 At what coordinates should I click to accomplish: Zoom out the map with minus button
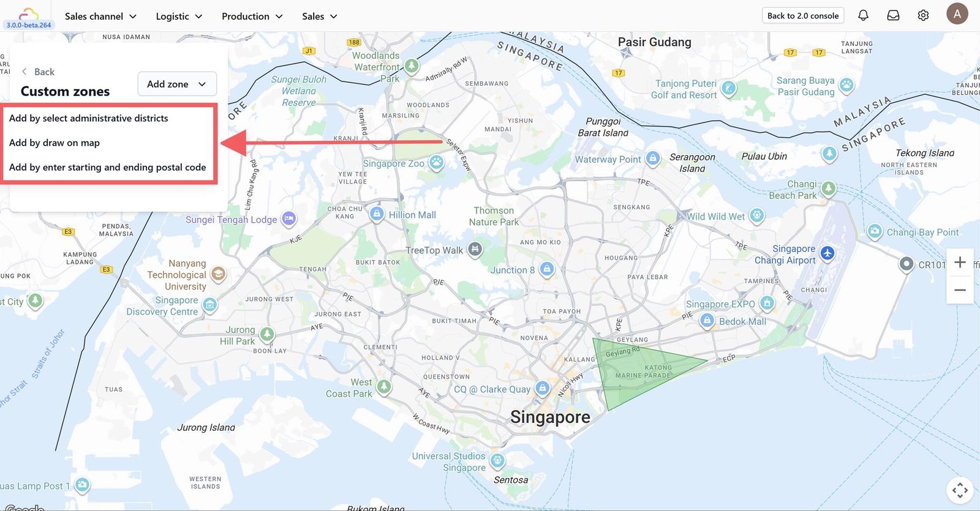pyautogui.click(x=960, y=290)
